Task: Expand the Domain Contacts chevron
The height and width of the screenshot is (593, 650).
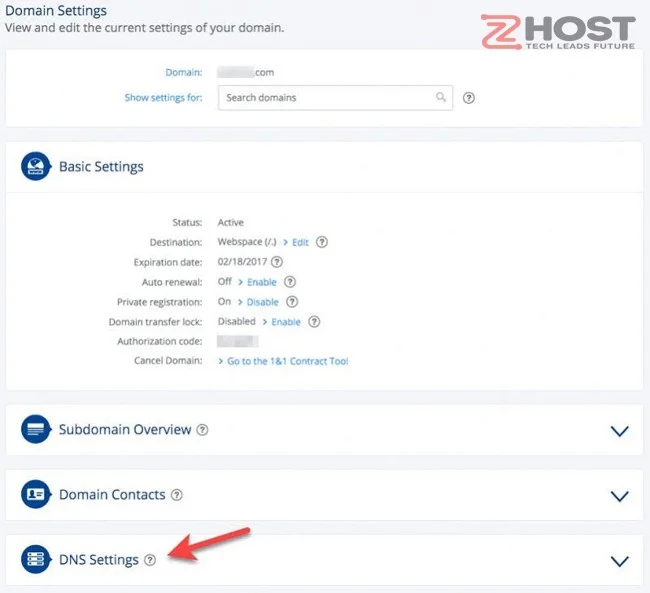Action: (619, 496)
